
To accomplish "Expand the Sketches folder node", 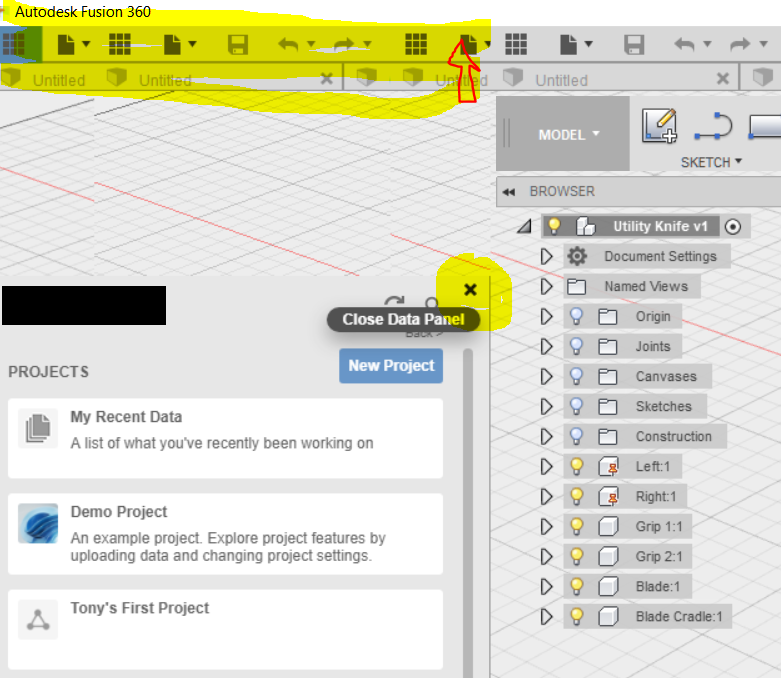I will tap(546, 407).
